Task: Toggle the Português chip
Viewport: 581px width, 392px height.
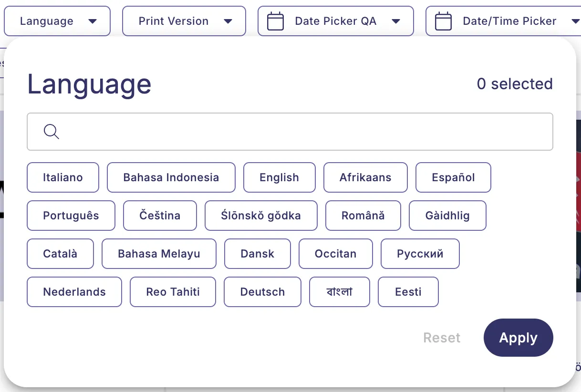Action: pyautogui.click(x=71, y=216)
